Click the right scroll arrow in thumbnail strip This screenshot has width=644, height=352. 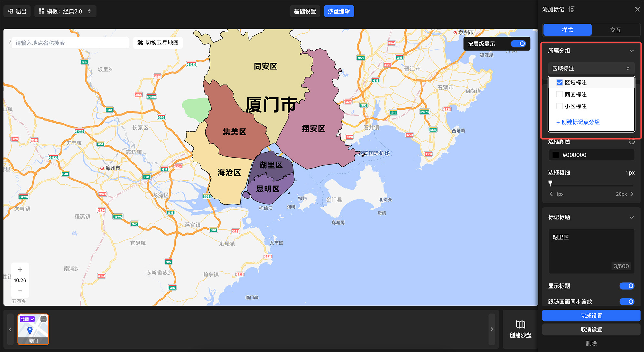492,329
